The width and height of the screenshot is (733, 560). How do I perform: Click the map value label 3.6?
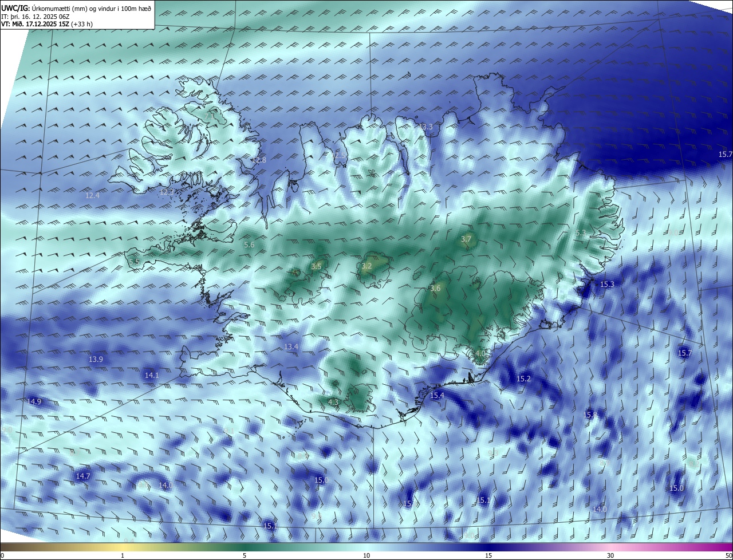(x=435, y=288)
